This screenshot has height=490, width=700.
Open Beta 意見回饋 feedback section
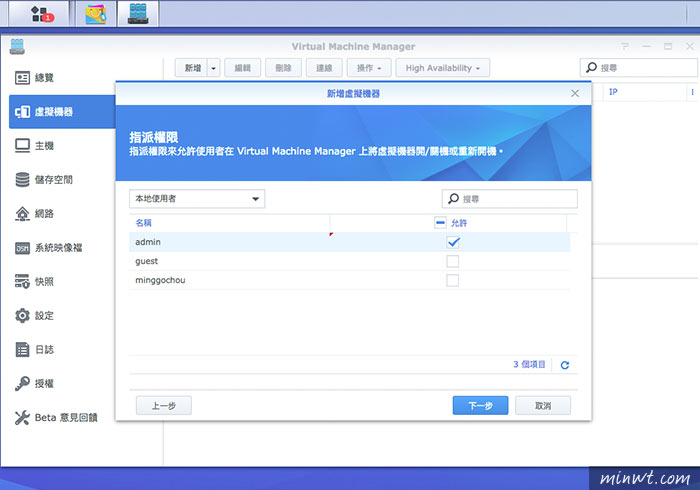[x=58, y=417]
